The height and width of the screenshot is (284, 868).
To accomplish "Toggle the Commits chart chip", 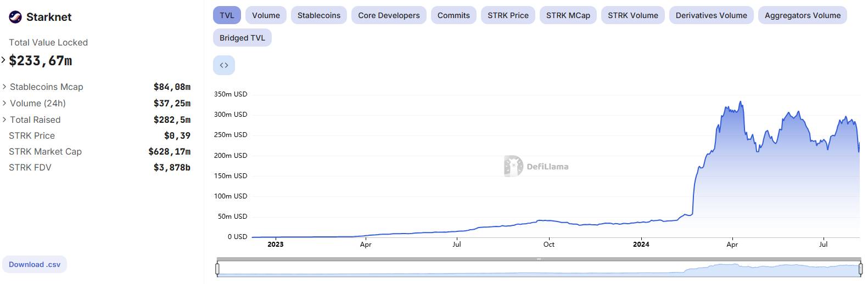I will 453,15.
